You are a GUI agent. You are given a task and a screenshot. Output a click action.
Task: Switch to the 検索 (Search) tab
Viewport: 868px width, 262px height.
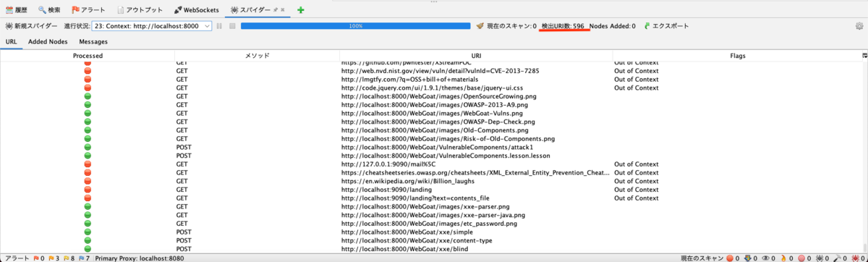50,10
